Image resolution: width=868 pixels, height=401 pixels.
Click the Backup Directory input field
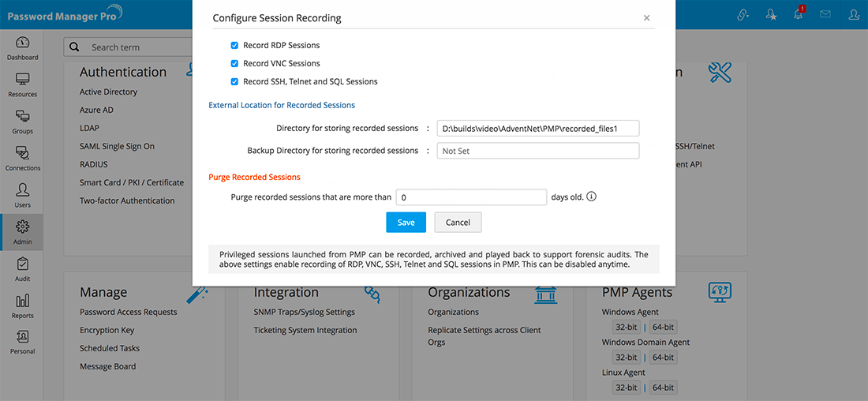(x=537, y=151)
